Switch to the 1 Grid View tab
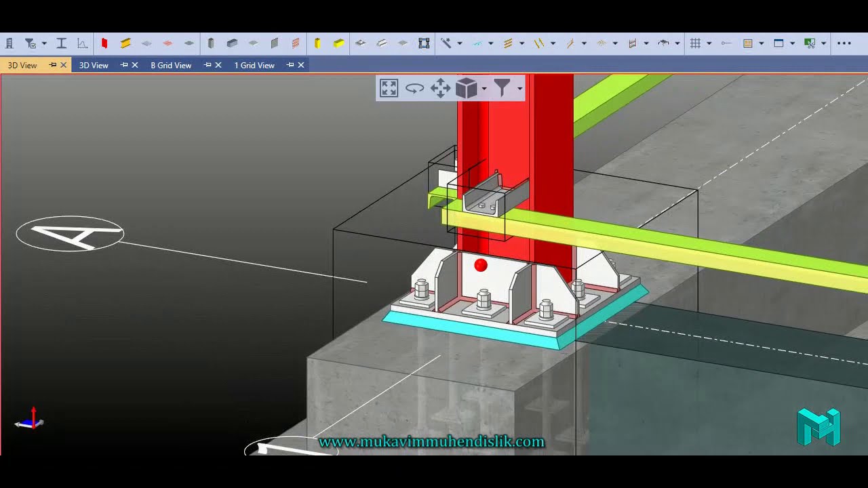 pos(254,65)
